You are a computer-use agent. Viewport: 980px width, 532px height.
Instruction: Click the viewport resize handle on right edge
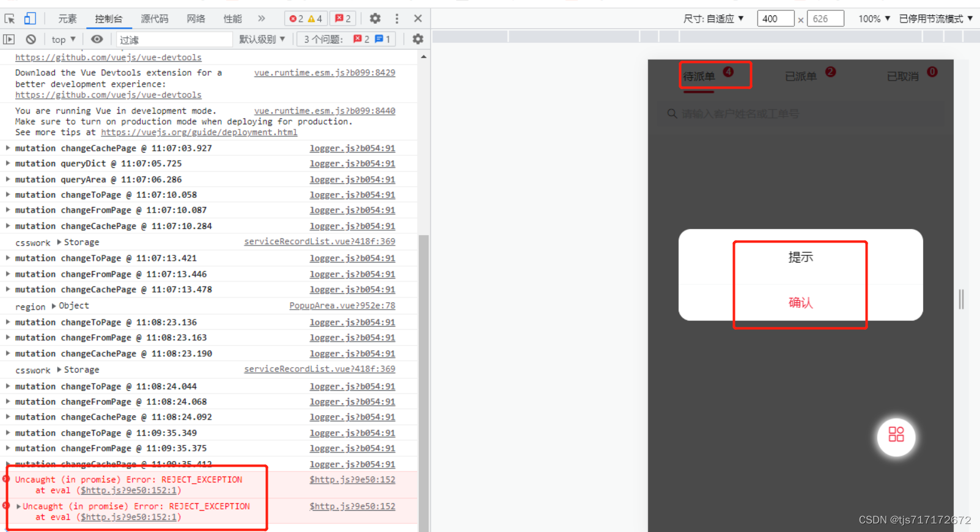pos(961,299)
